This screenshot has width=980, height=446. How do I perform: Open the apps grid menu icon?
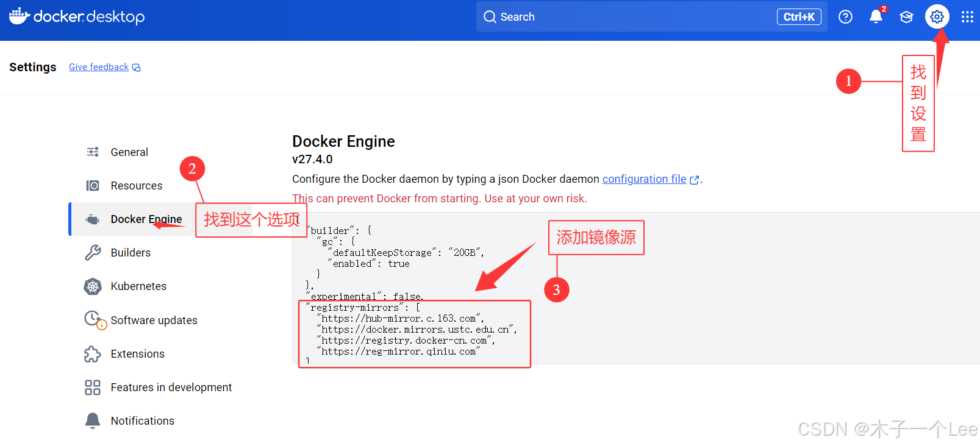(967, 17)
